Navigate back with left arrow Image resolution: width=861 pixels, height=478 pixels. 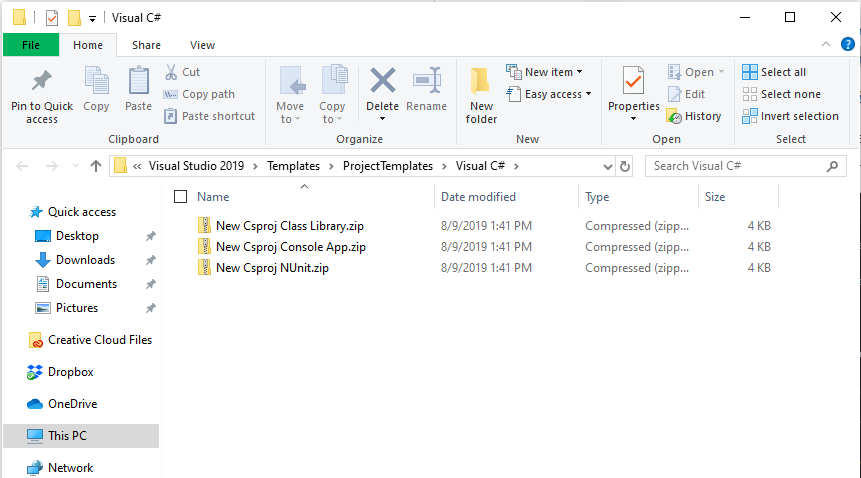pyautogui.click(x=22, y=166)
